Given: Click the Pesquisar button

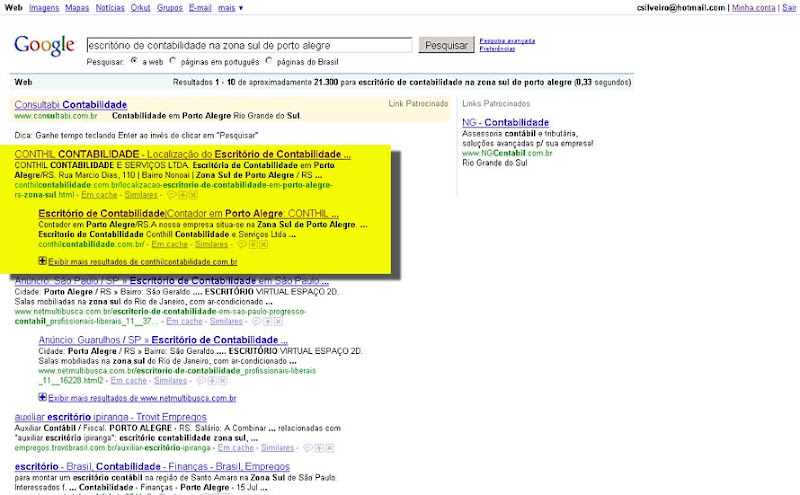Looking at the screenshot, I should 446,45.
